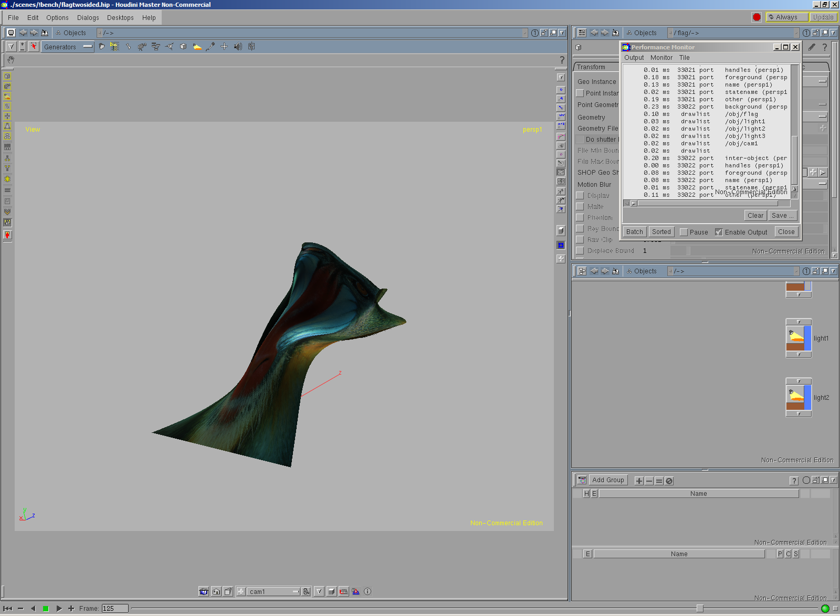Click the bone tool icon in toolbar
Viewport: 840px width, 616px height.
click(x=128, y=47)
